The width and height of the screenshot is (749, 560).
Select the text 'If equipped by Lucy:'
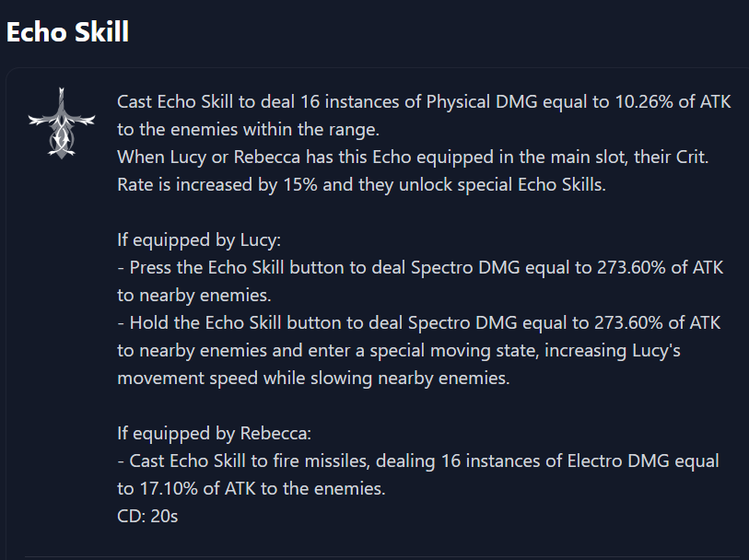(x=199, y=239)
